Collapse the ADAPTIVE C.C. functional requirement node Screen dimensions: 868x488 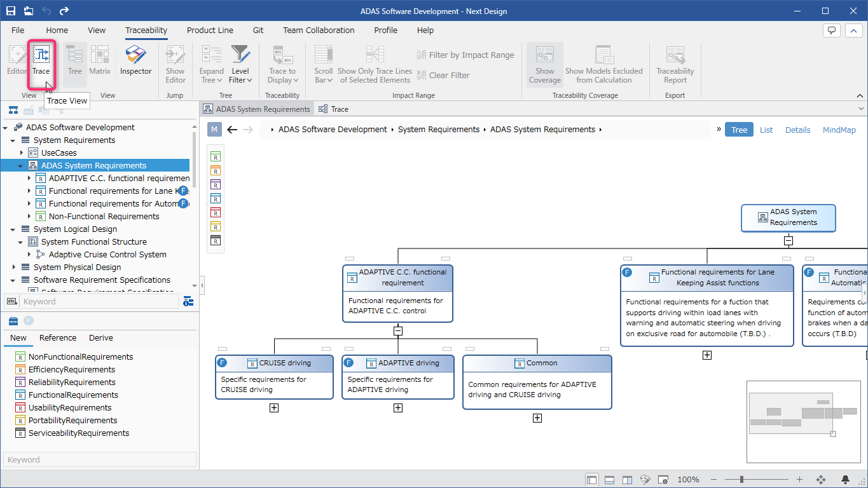(398, 330)
